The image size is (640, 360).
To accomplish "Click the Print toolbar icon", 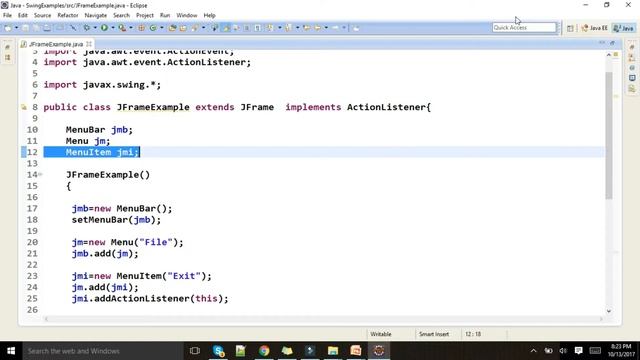I will pyautogui.click(x=47, y=28).
